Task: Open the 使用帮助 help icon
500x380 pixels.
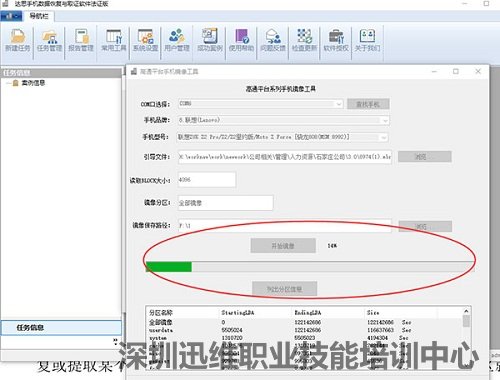Action: 241,41
